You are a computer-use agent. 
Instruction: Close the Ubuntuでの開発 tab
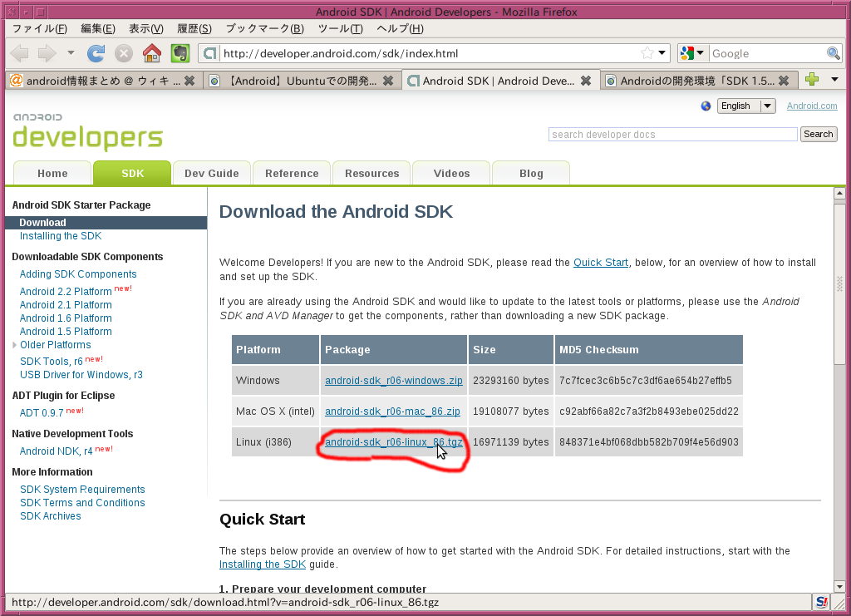388,81
